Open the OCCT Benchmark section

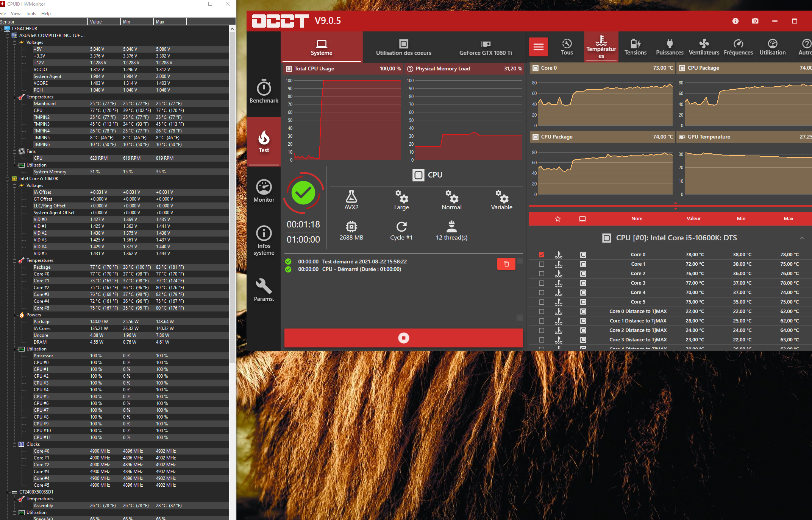pyautogui.click(x=264, y=92)
